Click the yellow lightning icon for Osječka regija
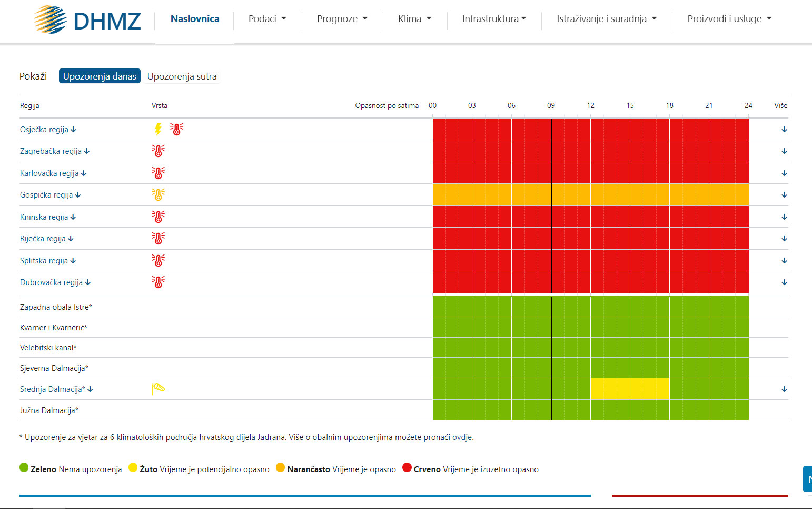 [x=157, y=129]
